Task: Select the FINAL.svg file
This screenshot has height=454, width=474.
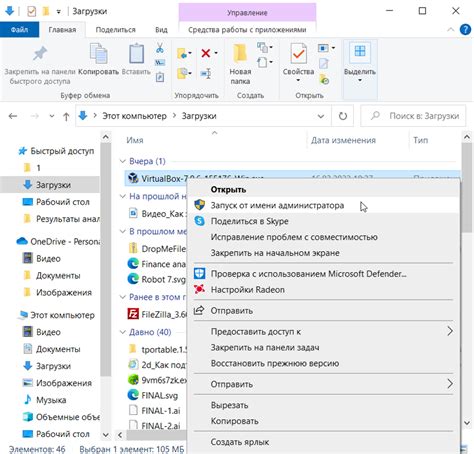Action: 160,396
